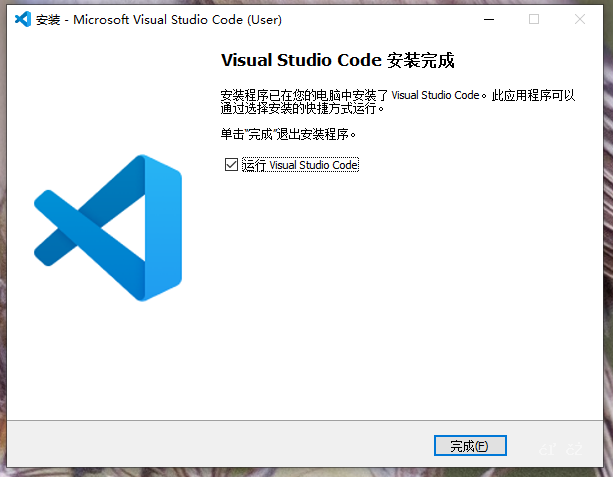Uncheck the 运行 Visual Studio Code checkbox
The width and height of the screenshot is (613, 477).
[x=231, y=165]
